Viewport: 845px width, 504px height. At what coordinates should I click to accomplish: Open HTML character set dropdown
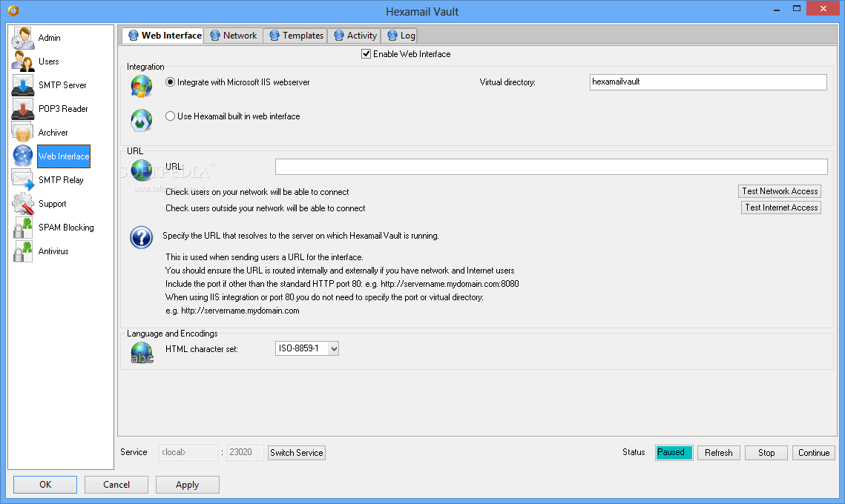tap(306, 348)
